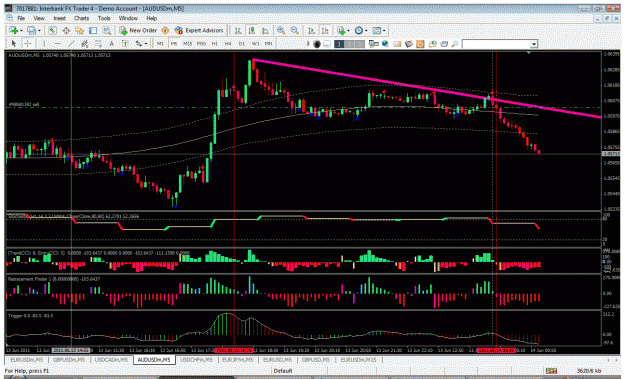The height and width of the screenshot is (379, 625).
Task: Select the M5 timeframe button
Action: (x=174, y=43)
